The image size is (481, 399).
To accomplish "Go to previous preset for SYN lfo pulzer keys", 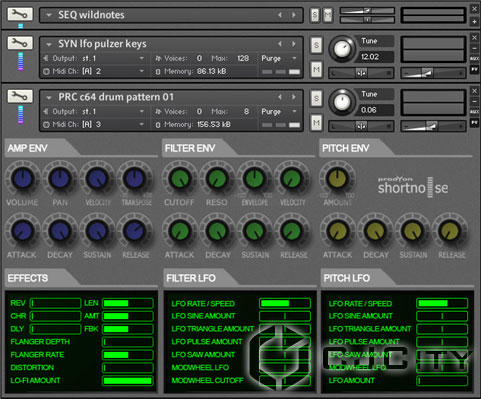I will pos(280,44).
